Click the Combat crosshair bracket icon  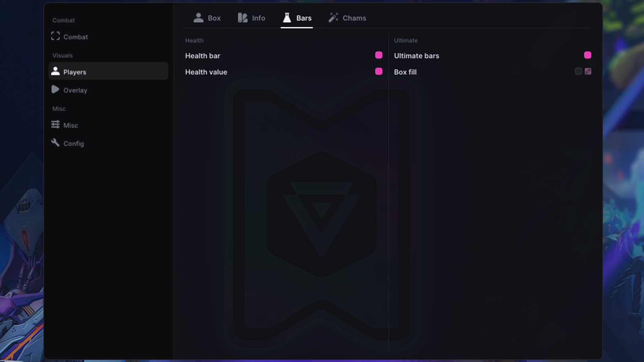[56, 36]
